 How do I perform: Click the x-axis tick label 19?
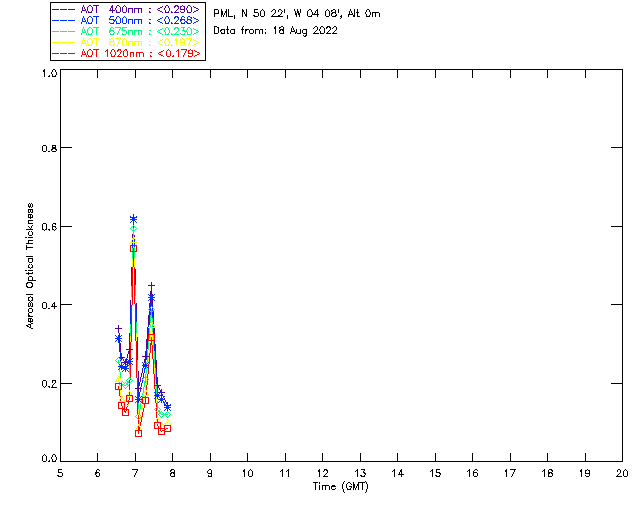tap(585, 473)
